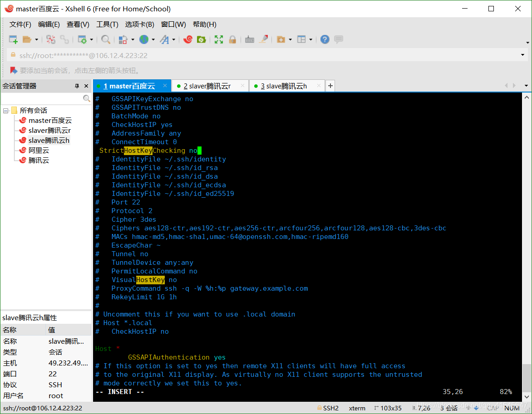Switch to tab 2 slaver腾讯云r
Viewport: 532px width, 414px height.
pyautogui.click(x=207, y=86)
